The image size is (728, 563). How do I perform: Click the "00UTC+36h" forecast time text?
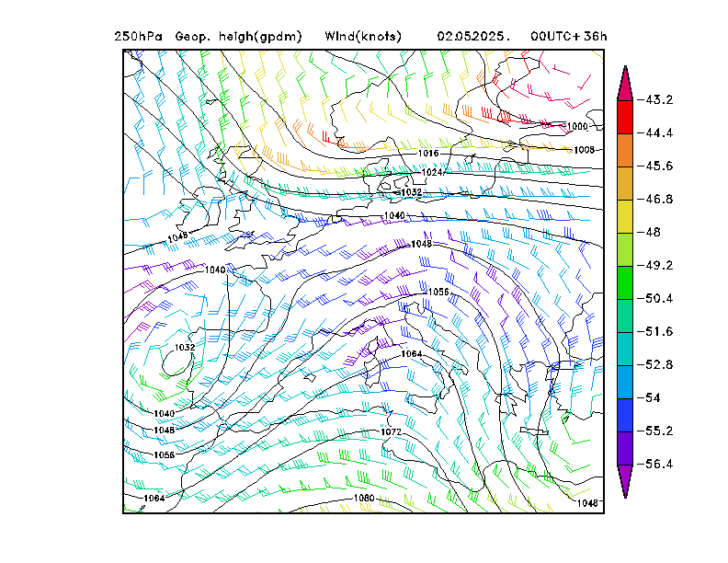[568, 36]
